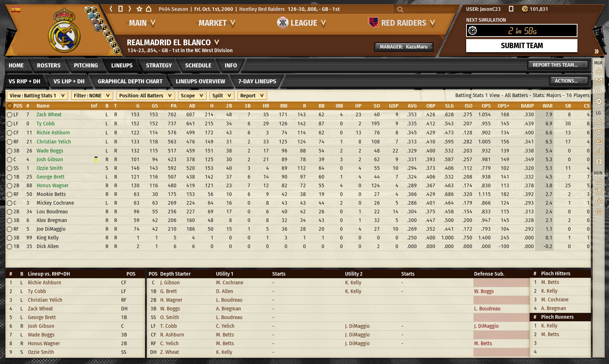This screenshot has width=609, height=364.
Task: Open the GRAPHICAL DEPTH CHART tab
Action: pos(130,81)
